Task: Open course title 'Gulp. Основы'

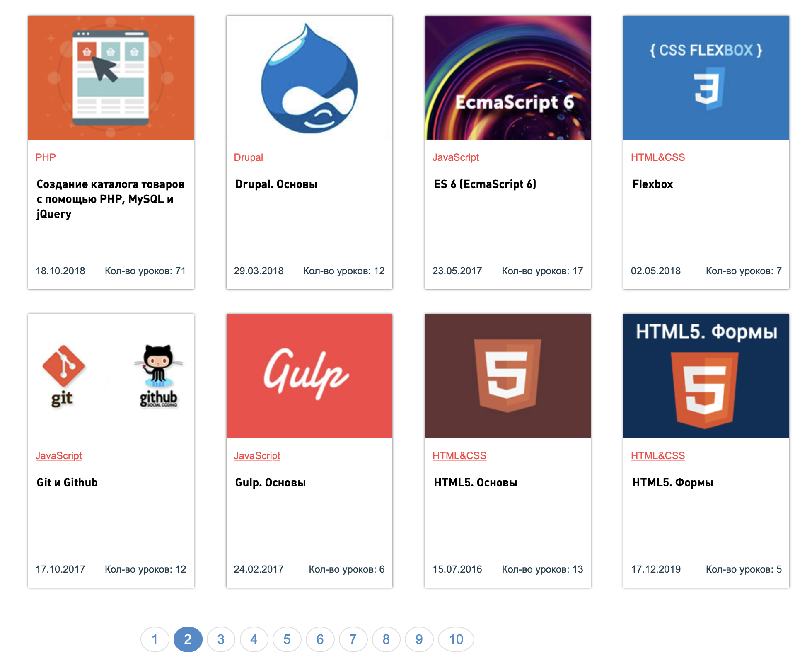Action: tap(271, 483)
